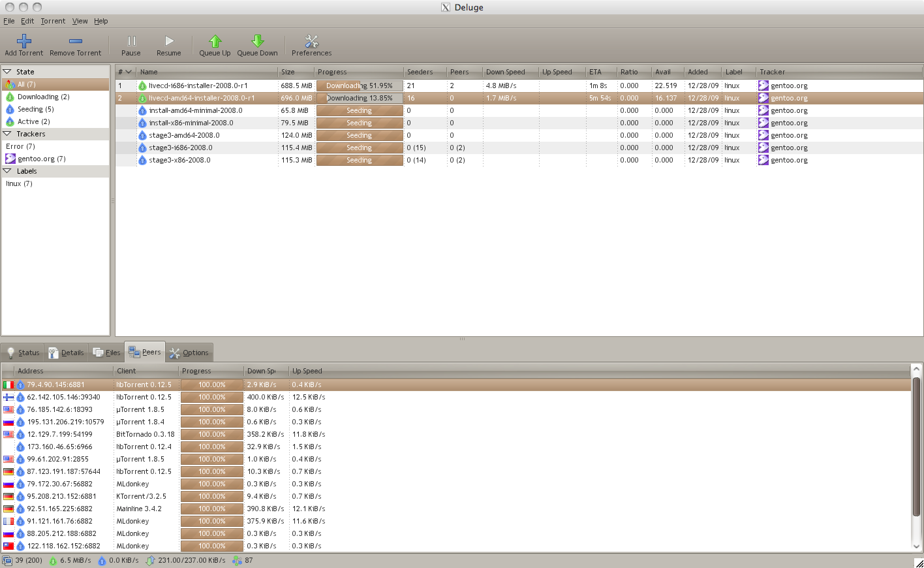Sort torrents by ETA column header
The image size is (924, 568).
[601, 72]
